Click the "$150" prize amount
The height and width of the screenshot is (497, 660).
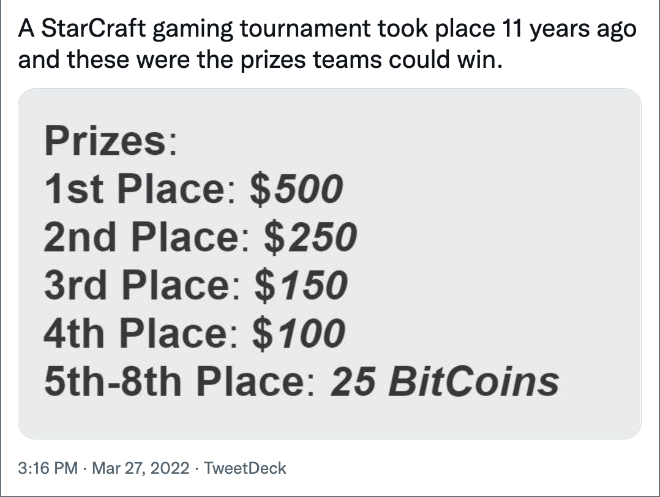(x=301, y=286)
